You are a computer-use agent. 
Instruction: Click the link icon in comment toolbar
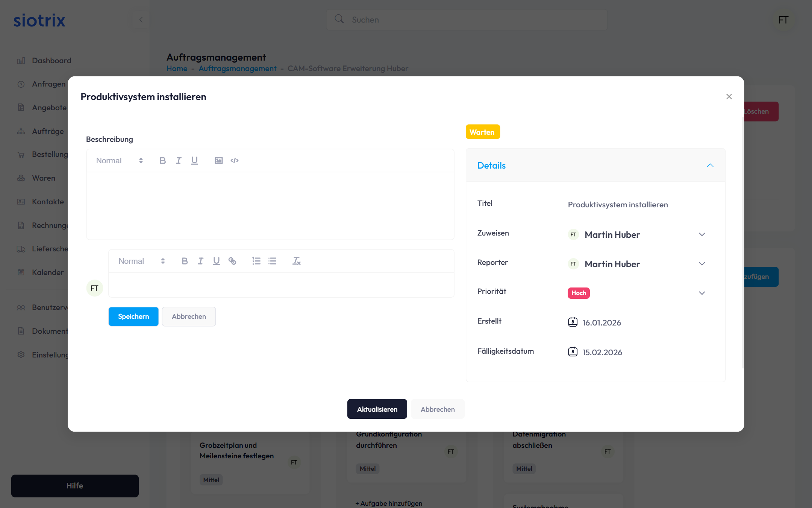(232, 261)
